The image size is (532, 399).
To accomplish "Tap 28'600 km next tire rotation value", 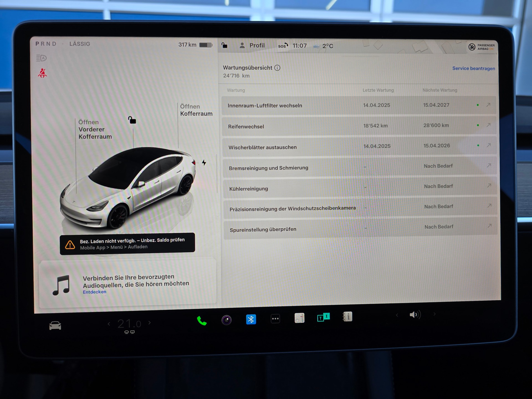I will pos(436,125).
